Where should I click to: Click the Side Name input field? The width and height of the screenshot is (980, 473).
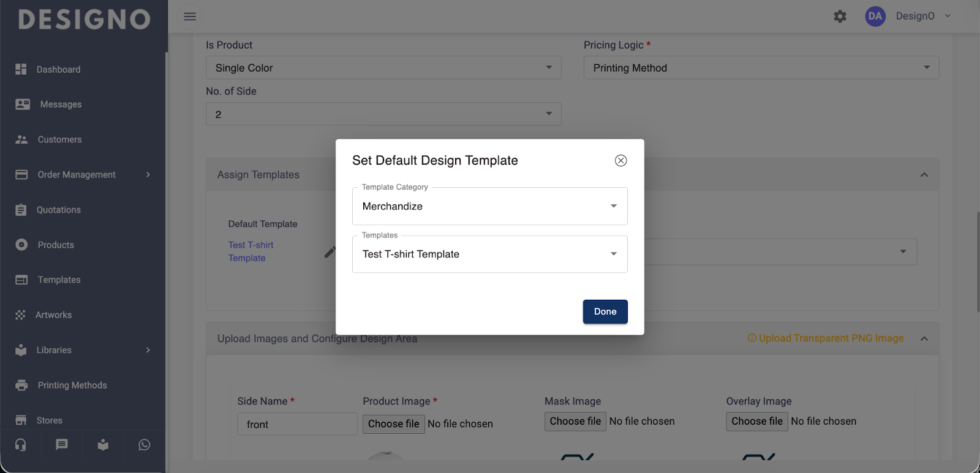pos(297,424)
